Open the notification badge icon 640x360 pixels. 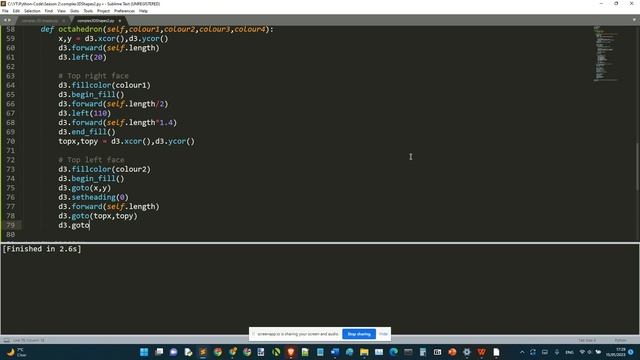(631, 352)
